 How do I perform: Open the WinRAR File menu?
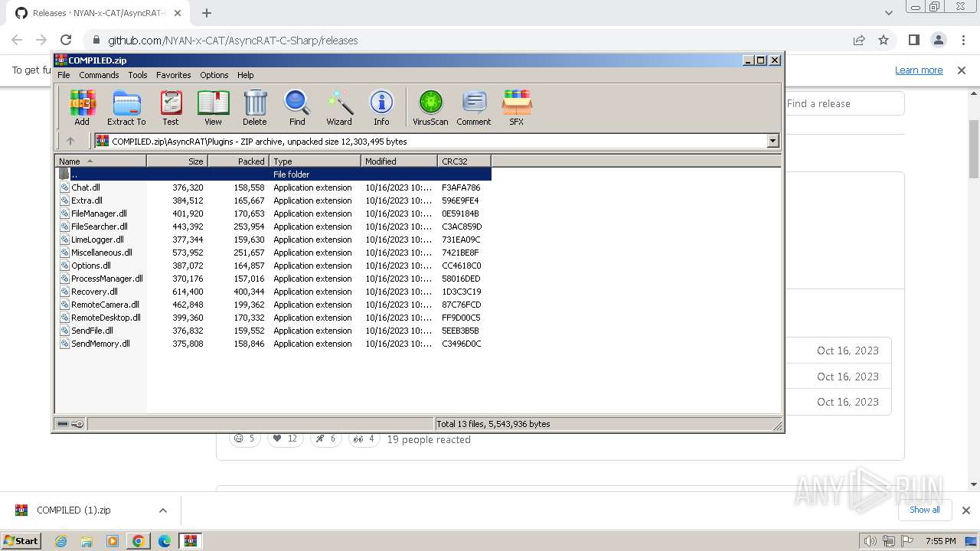[64, 75]
